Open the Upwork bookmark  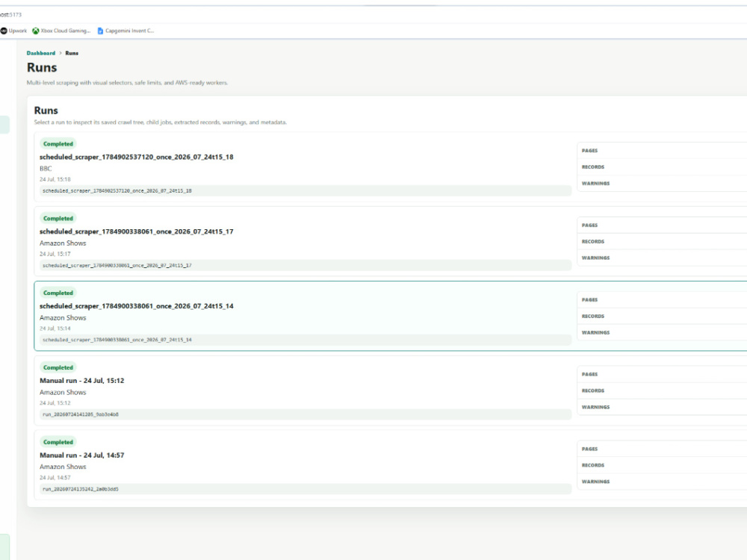pos(13,31)
